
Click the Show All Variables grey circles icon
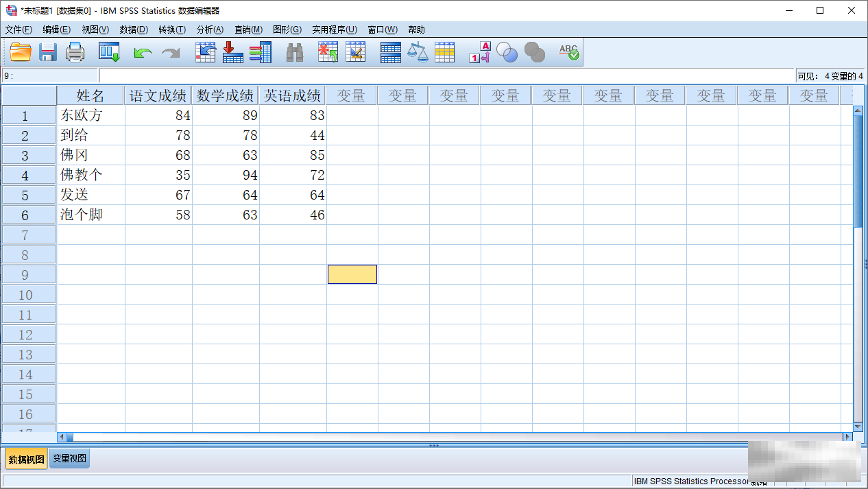click(534, 52)
